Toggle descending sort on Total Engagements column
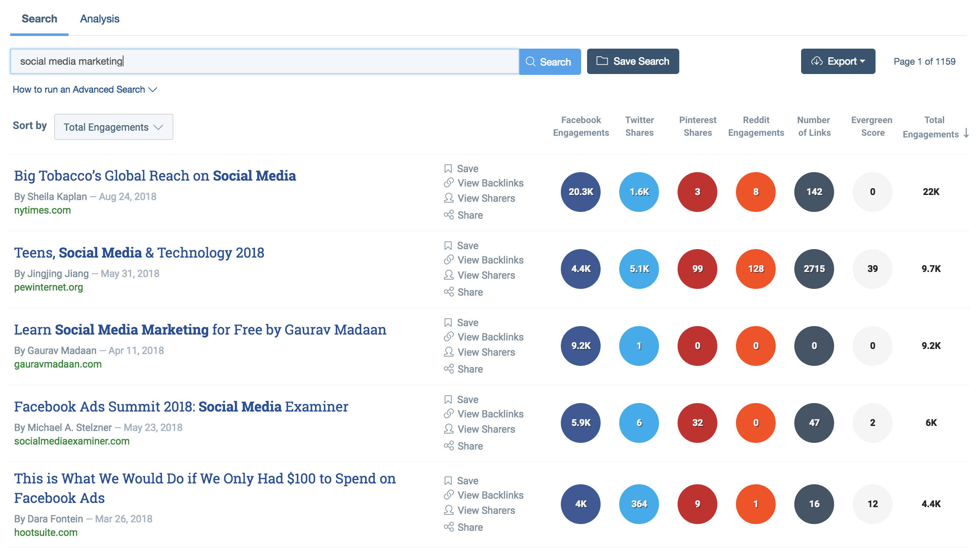This screenshot has width=980, height=549. click(x=966, y=134)
